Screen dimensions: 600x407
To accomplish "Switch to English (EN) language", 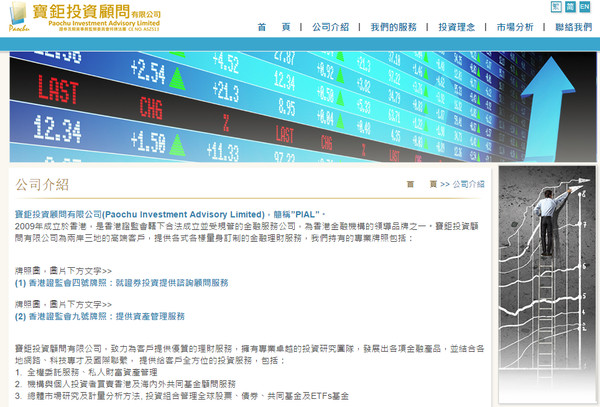I will pyautogui.click(x=584, y=7).
